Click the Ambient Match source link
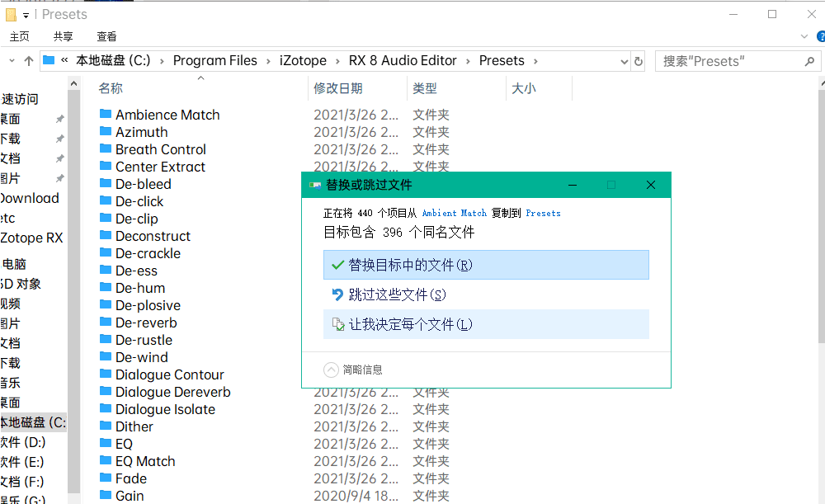Viewport: 825px width, 504px height. 454,213
